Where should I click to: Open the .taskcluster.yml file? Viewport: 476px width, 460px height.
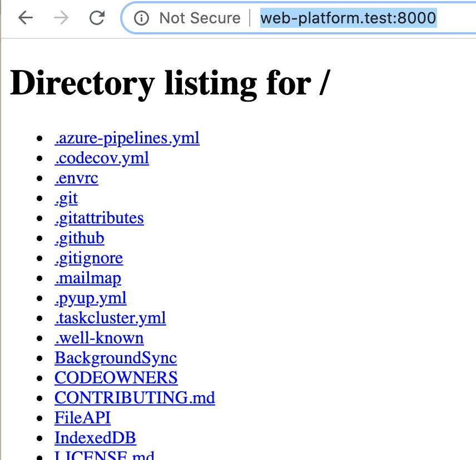[110, 318]
